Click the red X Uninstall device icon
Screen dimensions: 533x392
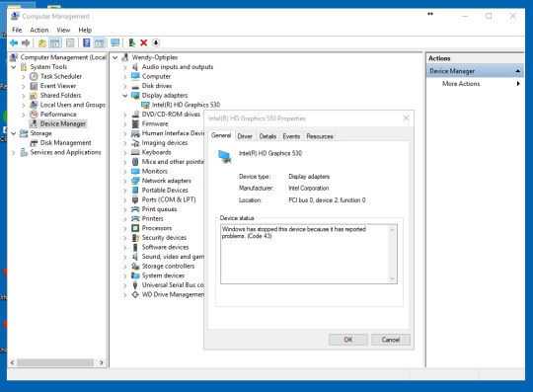click(144, 42)
